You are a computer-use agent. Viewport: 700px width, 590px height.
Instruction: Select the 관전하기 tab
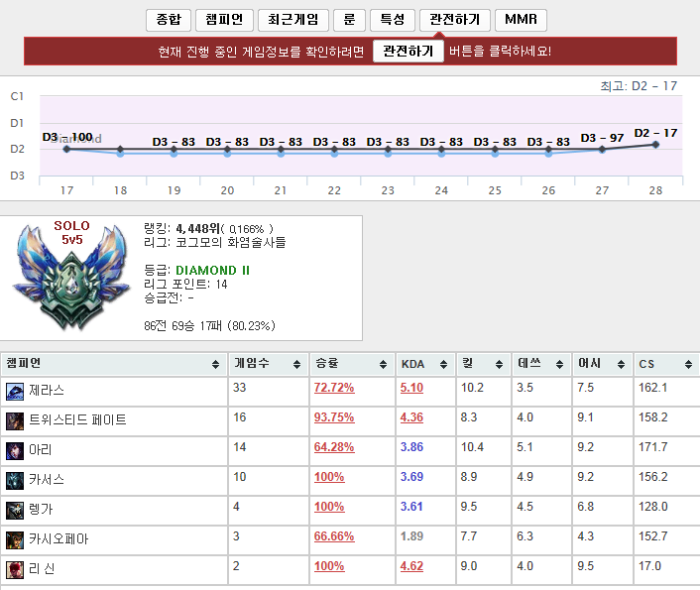454,20
